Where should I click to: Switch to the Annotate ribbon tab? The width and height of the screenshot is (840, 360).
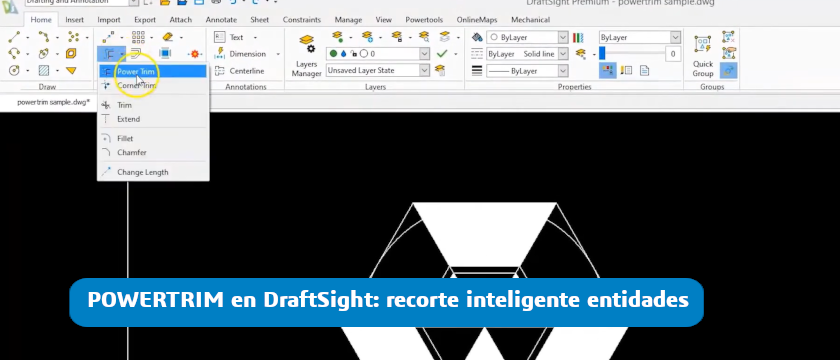[x=221, y=20]
